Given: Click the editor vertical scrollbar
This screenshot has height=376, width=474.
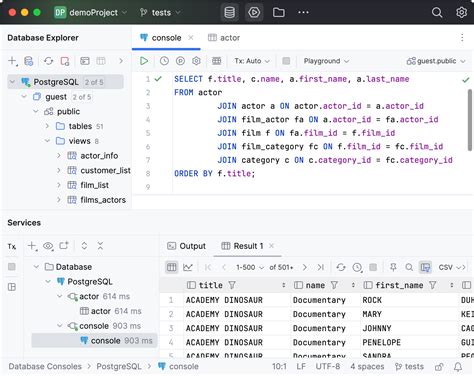Looking at the screenshot, I should click(469, 120).
